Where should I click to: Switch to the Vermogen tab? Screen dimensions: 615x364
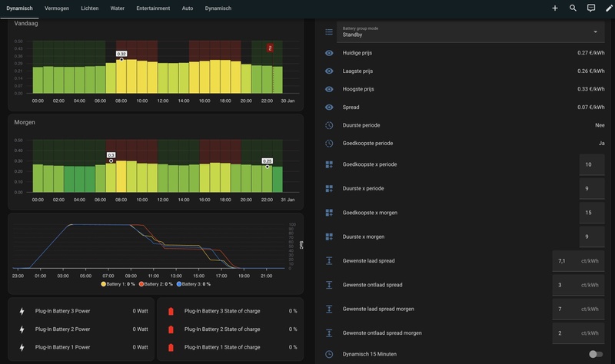[58, 8]
